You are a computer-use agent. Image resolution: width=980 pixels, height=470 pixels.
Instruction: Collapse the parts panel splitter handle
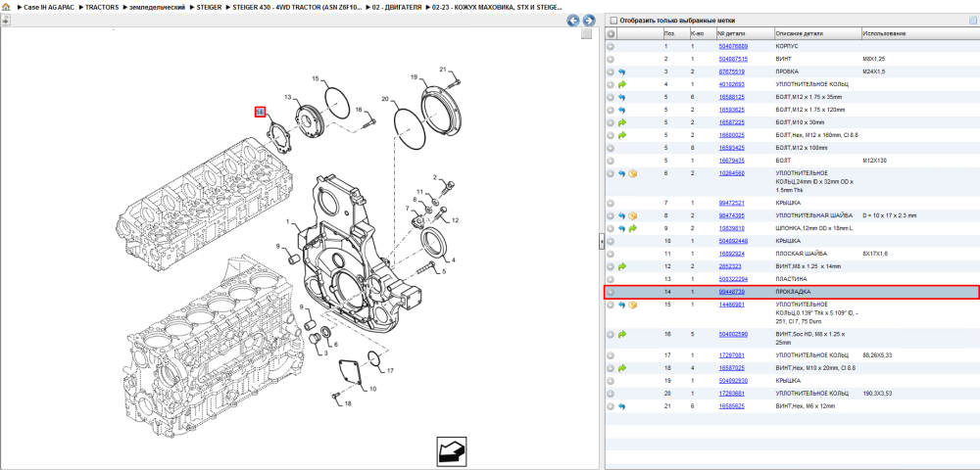click(x=602, y=241)
